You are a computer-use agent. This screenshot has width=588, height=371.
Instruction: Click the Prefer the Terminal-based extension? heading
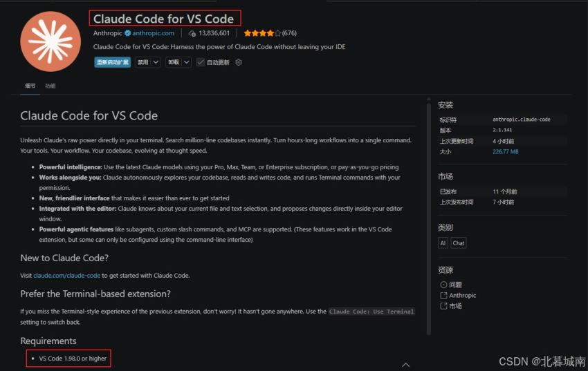[95, 294]
